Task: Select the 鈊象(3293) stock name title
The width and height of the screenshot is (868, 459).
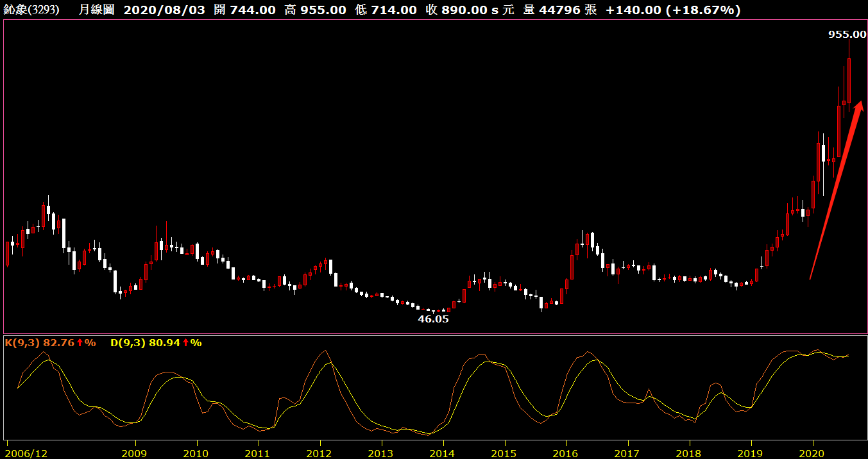Action: (35, 10)
